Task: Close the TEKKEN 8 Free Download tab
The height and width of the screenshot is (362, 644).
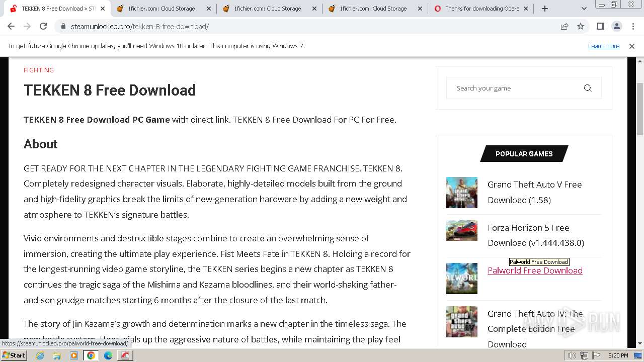Action: (103, 9)
